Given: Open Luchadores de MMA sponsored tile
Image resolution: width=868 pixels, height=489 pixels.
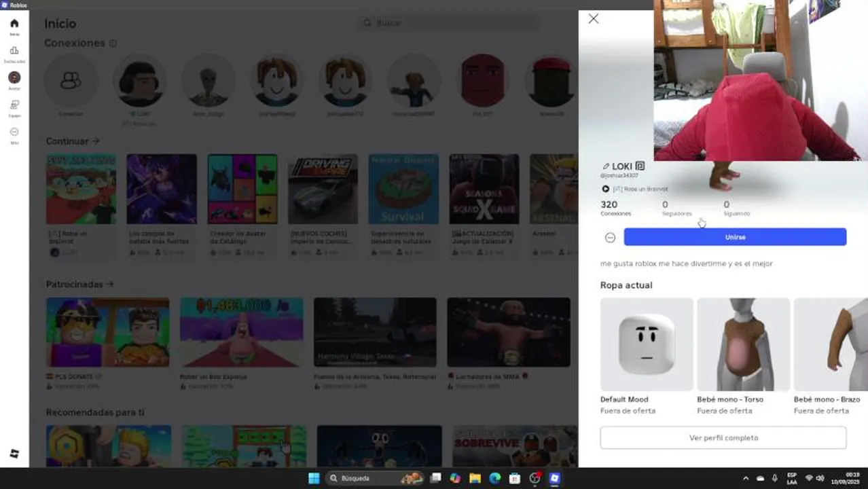Looking at the screenshot, I should click(509, 332).
